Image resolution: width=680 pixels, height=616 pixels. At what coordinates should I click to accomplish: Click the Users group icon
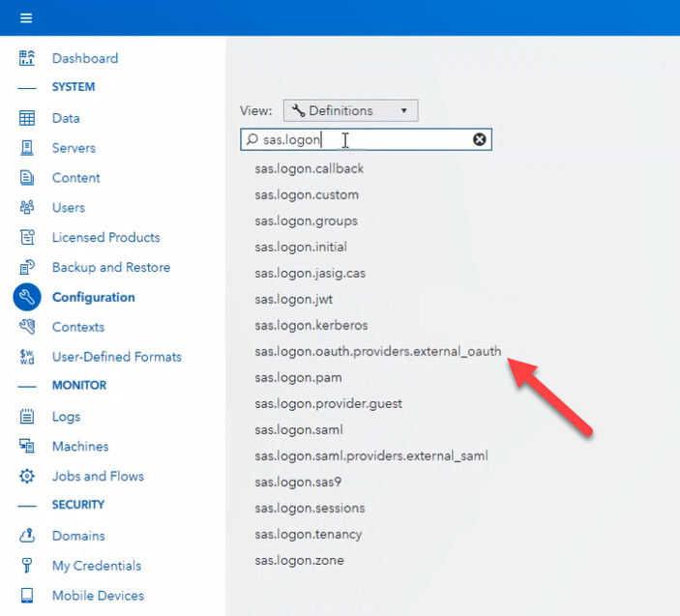pos(27,207)
